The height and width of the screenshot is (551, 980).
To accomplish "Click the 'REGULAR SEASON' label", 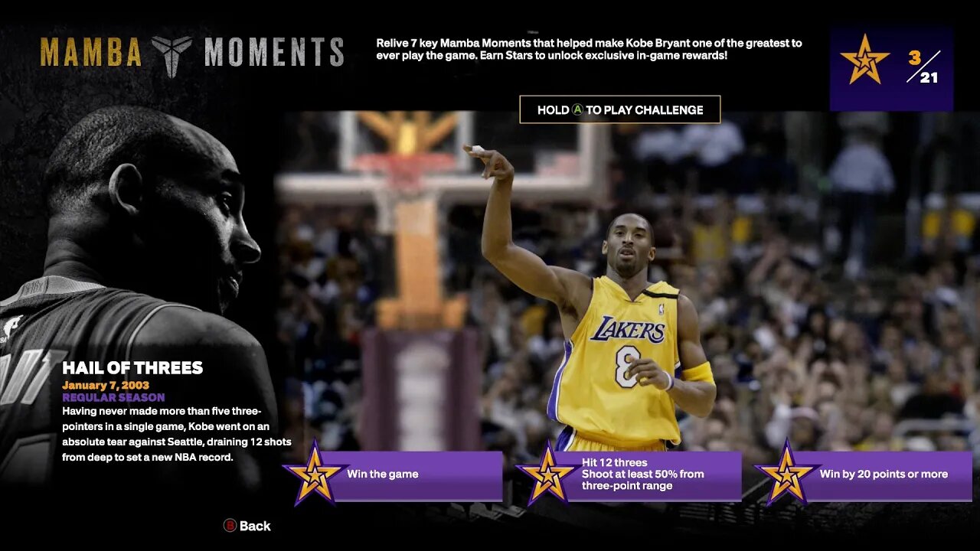I will click(113, 398).
